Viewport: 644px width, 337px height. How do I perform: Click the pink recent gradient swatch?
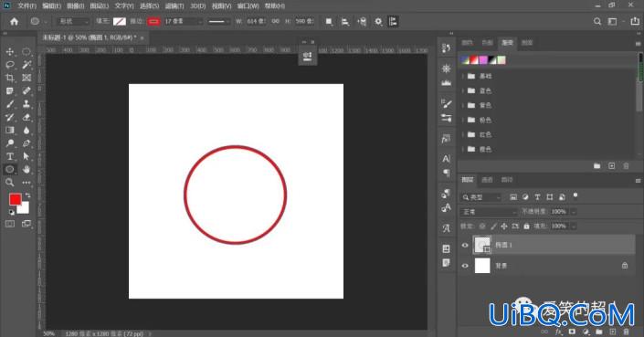(x=483, y=60)
